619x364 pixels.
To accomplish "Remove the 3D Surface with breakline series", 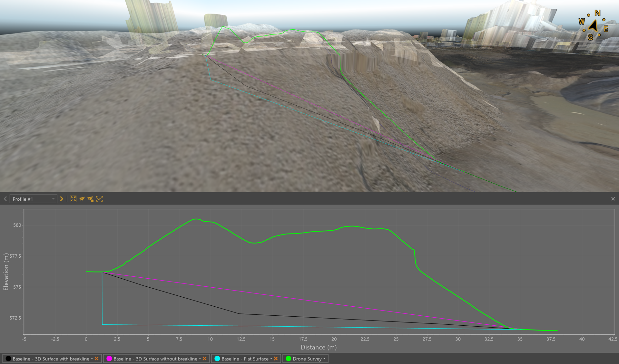I will click(x=97, y=359).
